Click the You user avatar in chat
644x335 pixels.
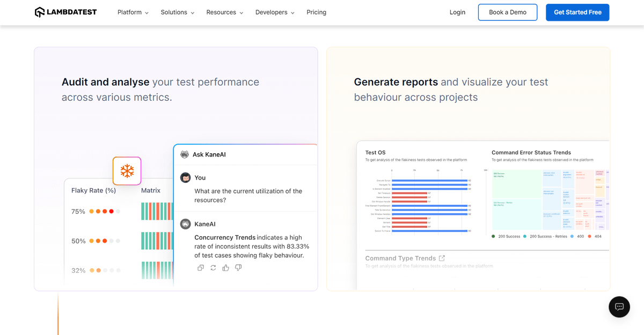pyautogui.click(x=186, y=177)
